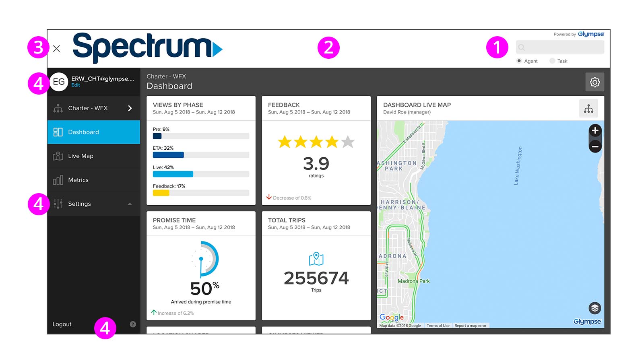644x363 pixels.
Task: Zoom out on the live map
Action: [x=595, y=146]
